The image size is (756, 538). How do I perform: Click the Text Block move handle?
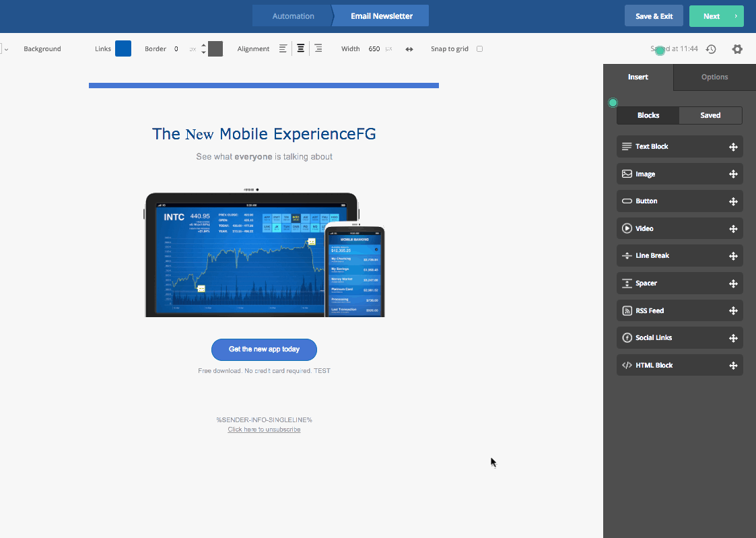pos(733,147)
